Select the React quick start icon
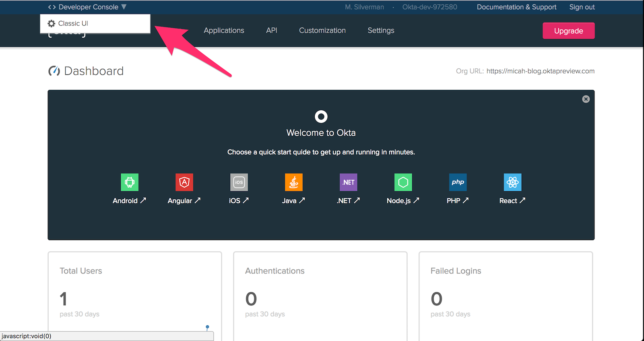Screen dimensions: 644x341 coord(512,182)
